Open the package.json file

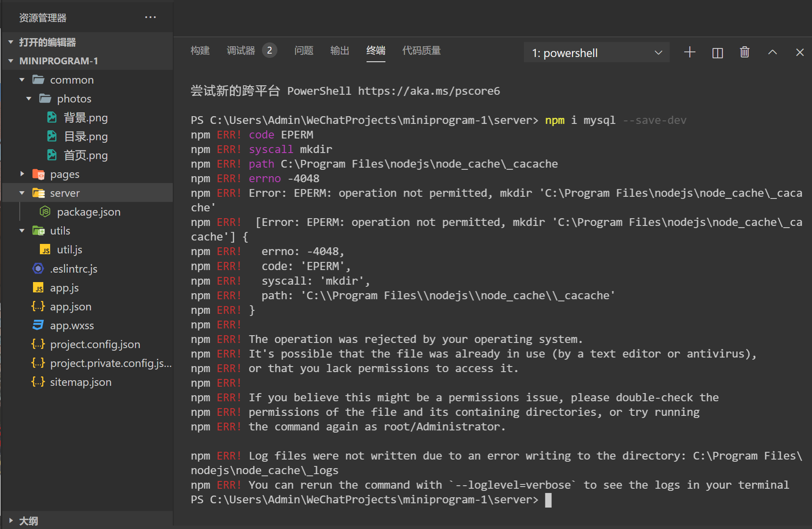[x=89, y=212]
